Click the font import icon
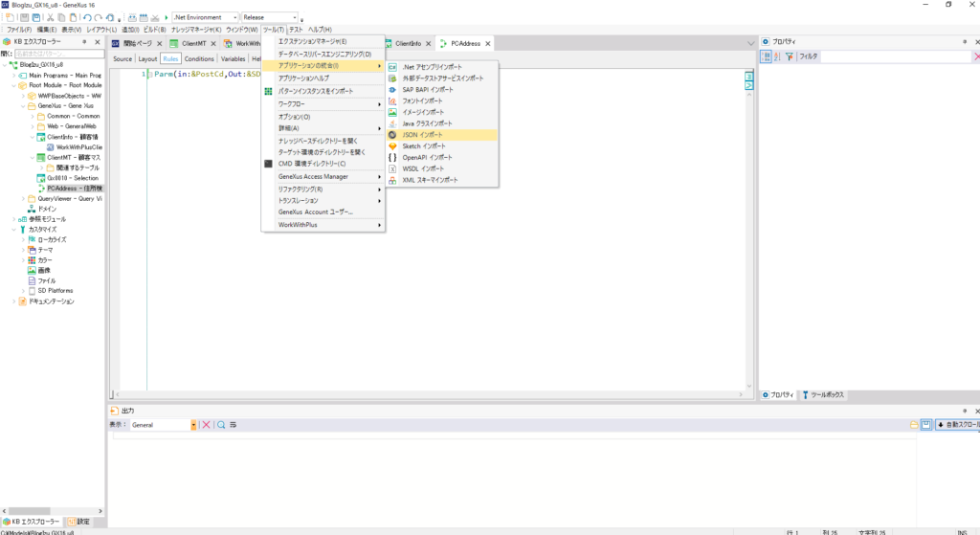 tap(392, 100)
